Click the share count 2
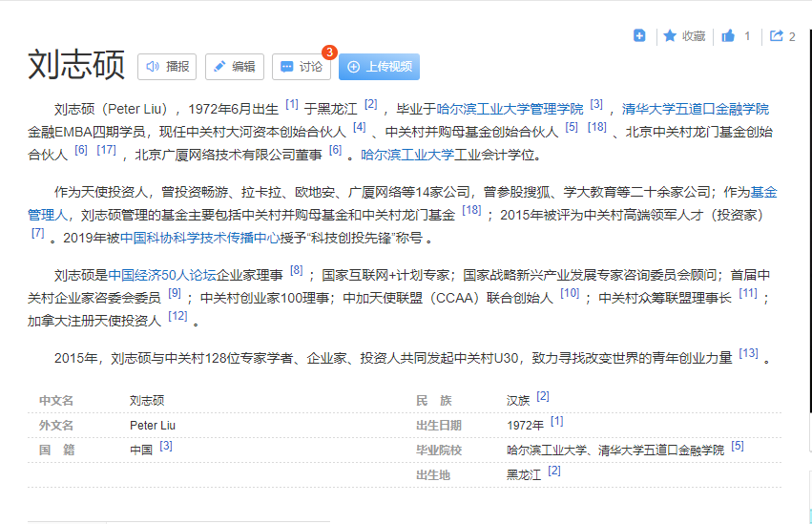The height and width of the screenshot is (524, 812). [x=792, y=37]
